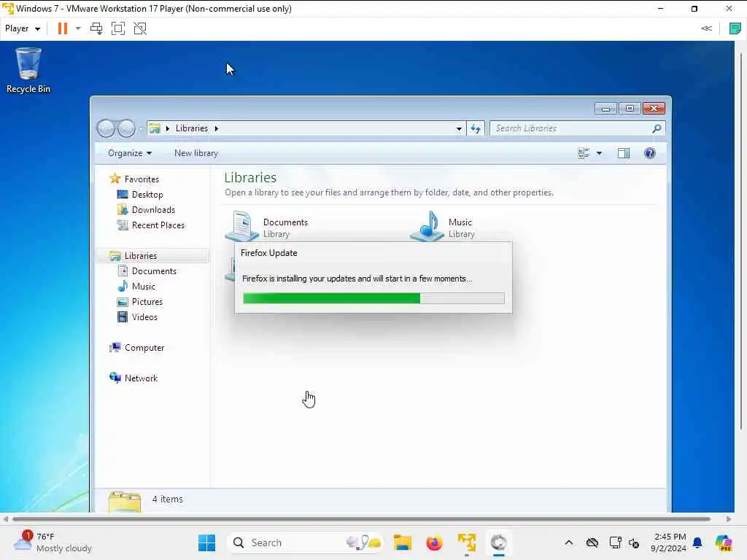Expand the arrow after Libraries breadcrumb

[216, 128]
